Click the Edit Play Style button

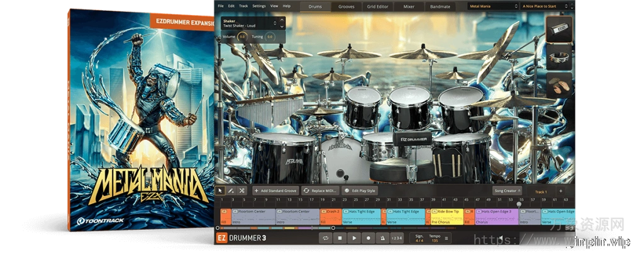click(360, 191)
